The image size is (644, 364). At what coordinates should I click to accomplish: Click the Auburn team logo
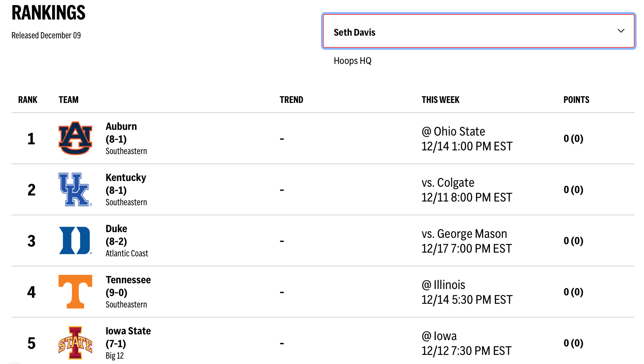[75, 138]
